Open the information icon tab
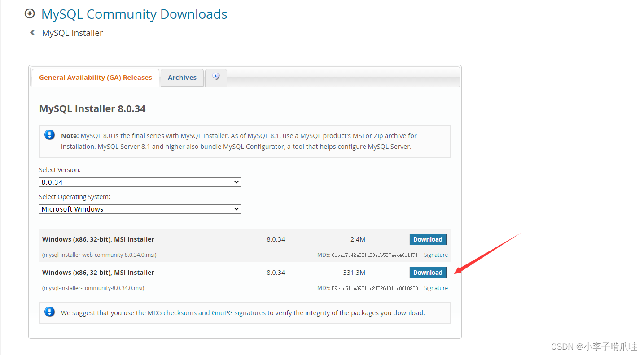The image size is (644, 355). [x=216, y=77]
